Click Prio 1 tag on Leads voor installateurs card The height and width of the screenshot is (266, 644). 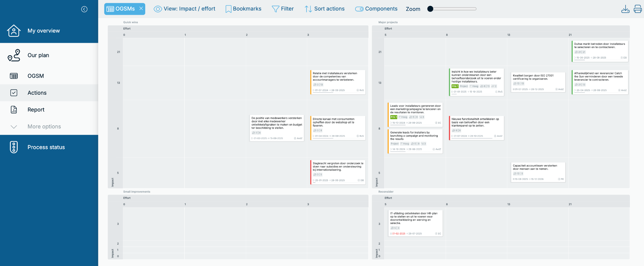(394, 117)
